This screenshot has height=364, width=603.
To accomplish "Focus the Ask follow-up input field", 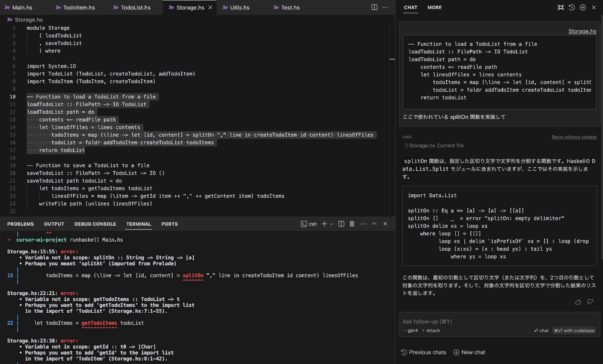I will (x=499, y=321).
